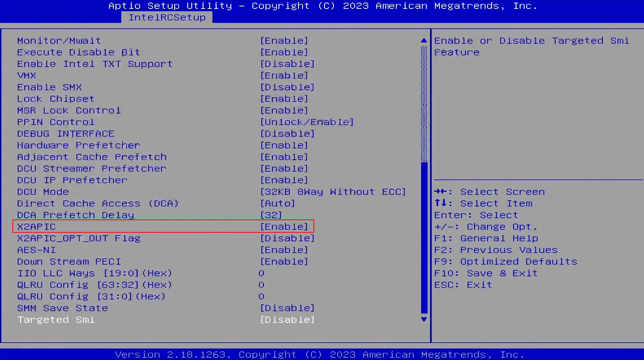
Task: Click the Version 2.18.1263 footer text
Action: [320, 354]
